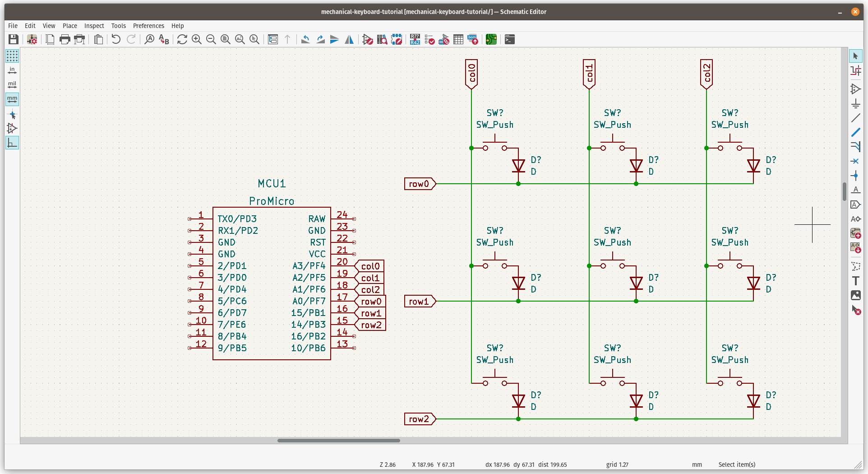Choose the No-Connect flag tool
Screen dimensions: 868x474
click(855, 161)
